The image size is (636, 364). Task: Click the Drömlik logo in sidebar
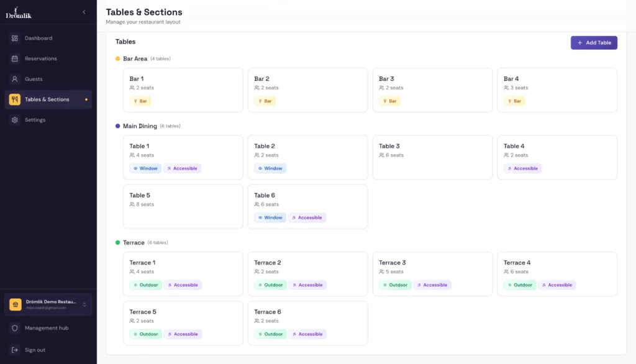[18, 12]
